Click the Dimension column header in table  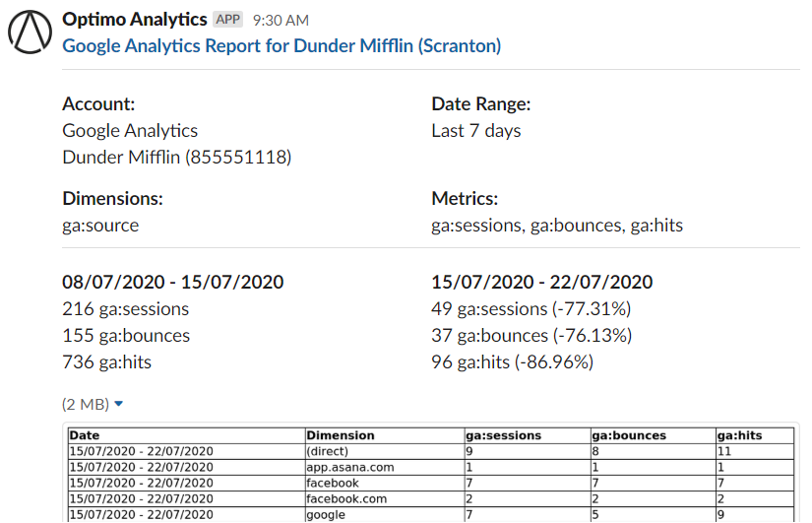(x=385, y=435)
